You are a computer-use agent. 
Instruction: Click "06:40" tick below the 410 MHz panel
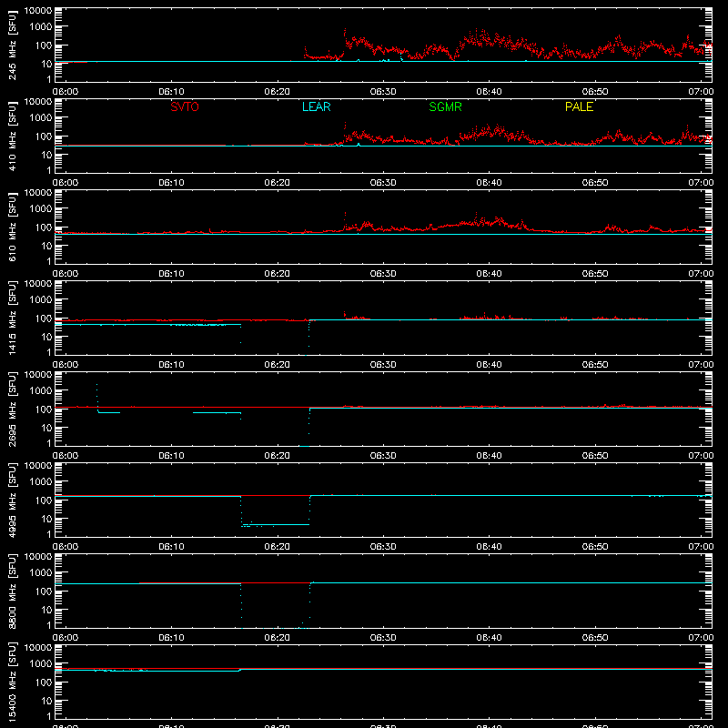click(x=489, y=183)
